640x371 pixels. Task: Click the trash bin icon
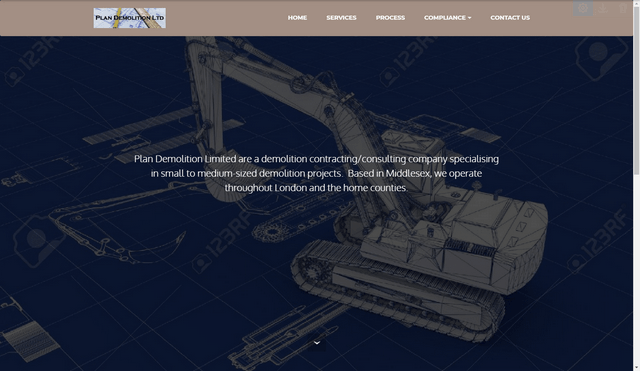[622, 8]
